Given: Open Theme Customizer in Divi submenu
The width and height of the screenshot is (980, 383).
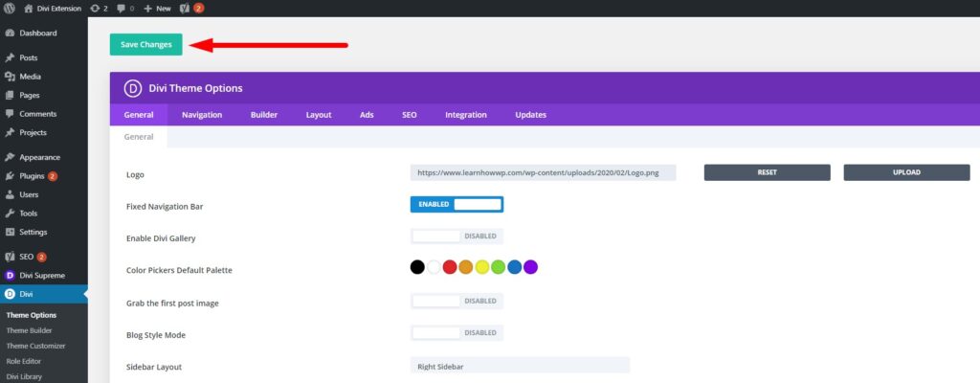Looking at the screenshot, I should 35,346.
